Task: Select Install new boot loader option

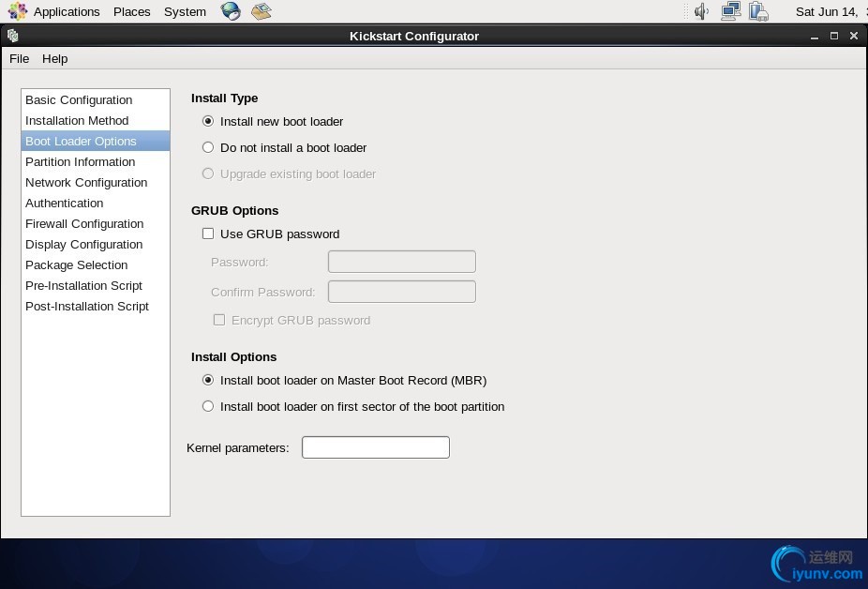Action: 208,121
